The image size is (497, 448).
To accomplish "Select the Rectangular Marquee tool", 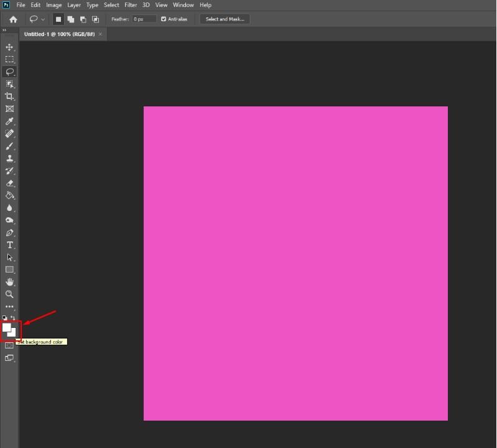I will click(x=9, y=59).
